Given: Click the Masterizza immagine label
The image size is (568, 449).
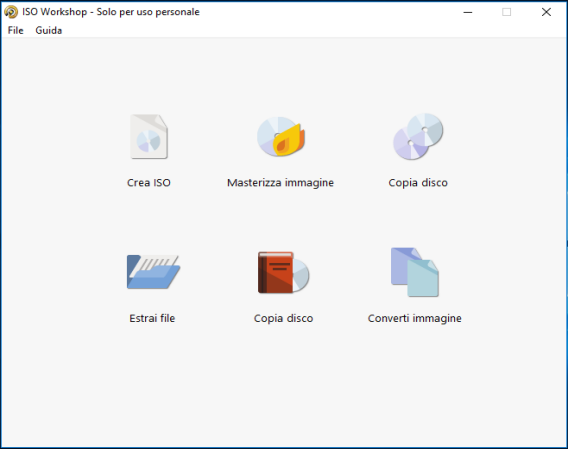Looking at the screenshot, I should tap(280, 183).
